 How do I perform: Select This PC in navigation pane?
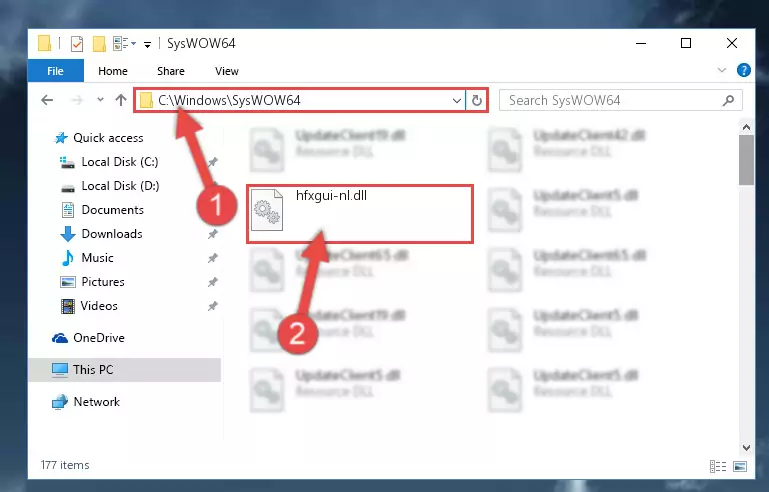pos(125,370)
